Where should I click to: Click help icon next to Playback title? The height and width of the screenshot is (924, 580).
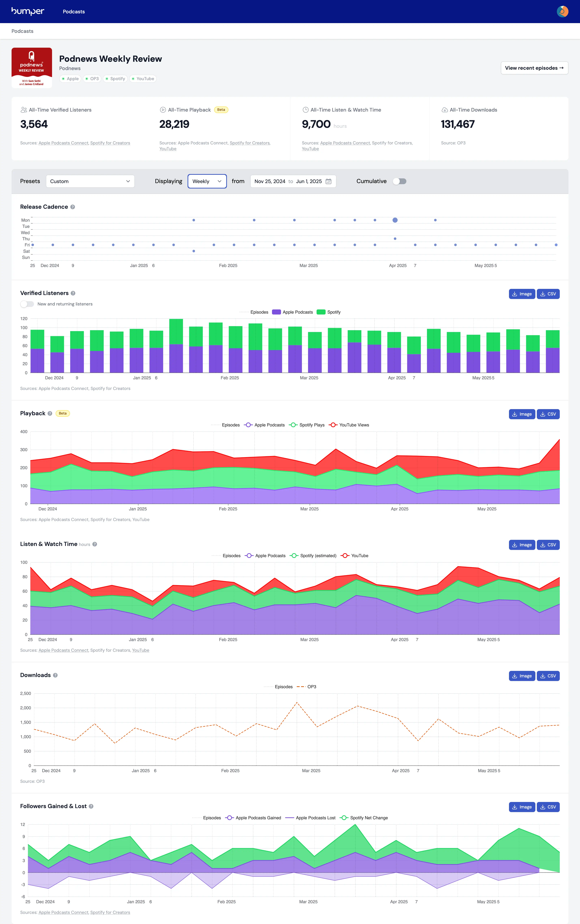50,413
